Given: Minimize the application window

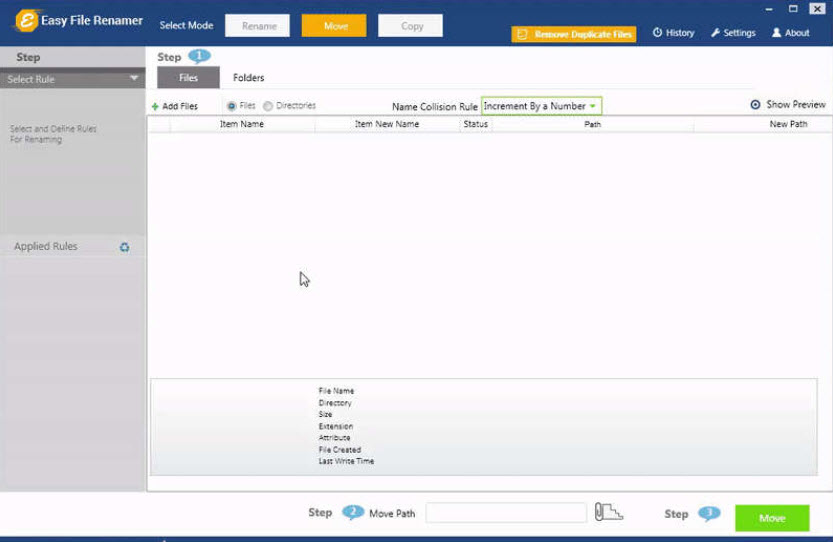Looking at the screenshot, I should 769,9.
